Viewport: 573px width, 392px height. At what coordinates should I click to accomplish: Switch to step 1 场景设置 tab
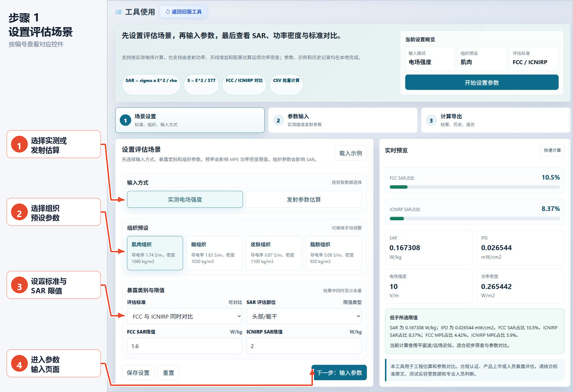coord(190,120)
